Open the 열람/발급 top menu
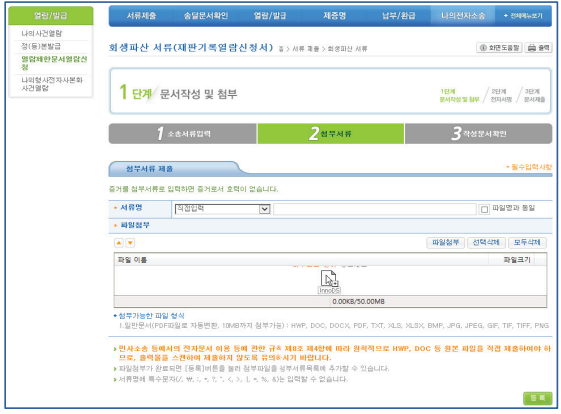The height and width of the screenshot is (414, 561). tap(270, 16)
